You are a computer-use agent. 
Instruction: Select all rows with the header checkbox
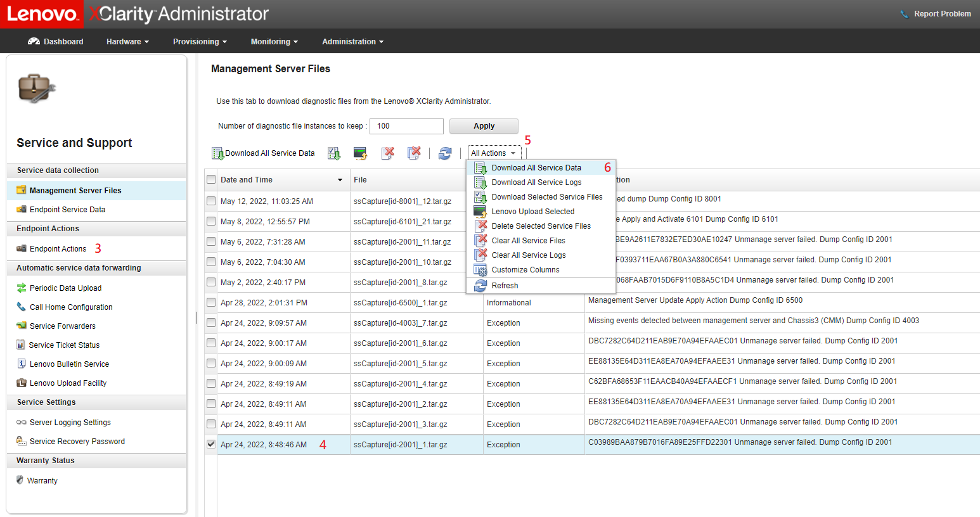pyautogui.click(x=211, y=179)
